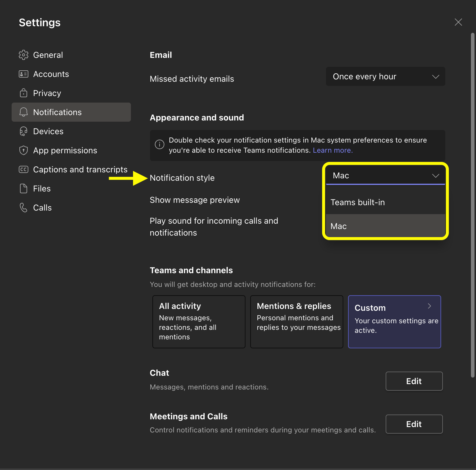Screen dimensions: 476x470
Task: Open the Custom notifications card
Action: point(395,322)
